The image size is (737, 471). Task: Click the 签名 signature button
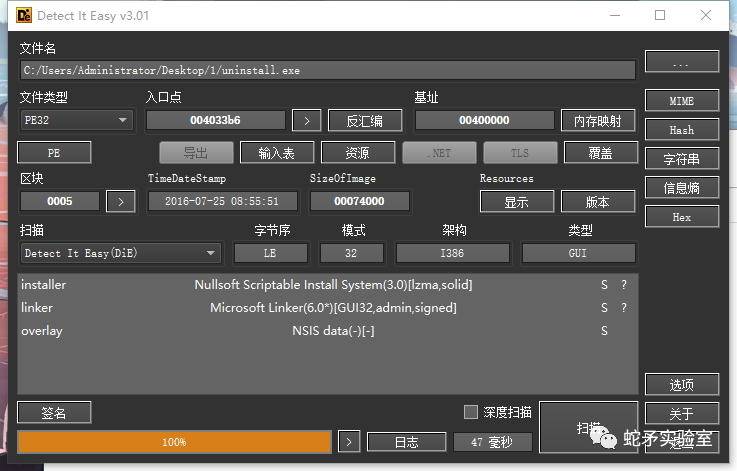point(54,413)
